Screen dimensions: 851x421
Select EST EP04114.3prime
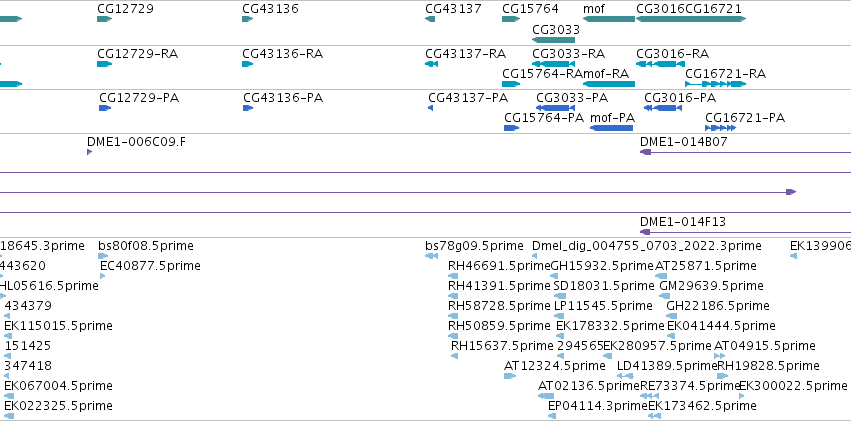pos(598,406)
